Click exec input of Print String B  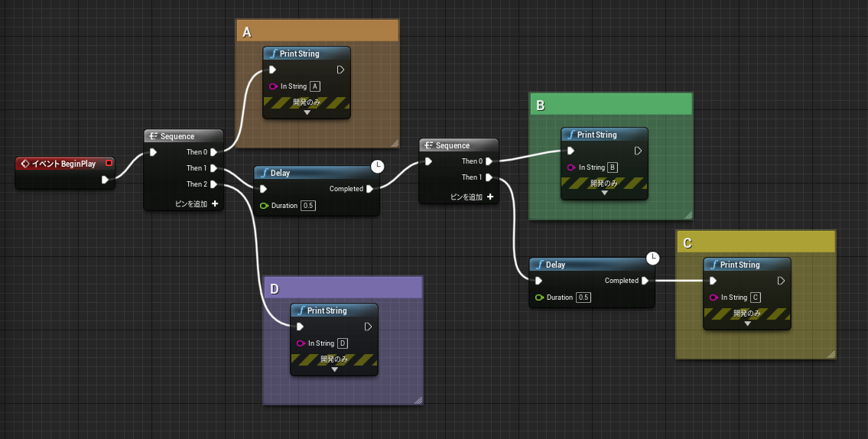click(x=571, y=151)
